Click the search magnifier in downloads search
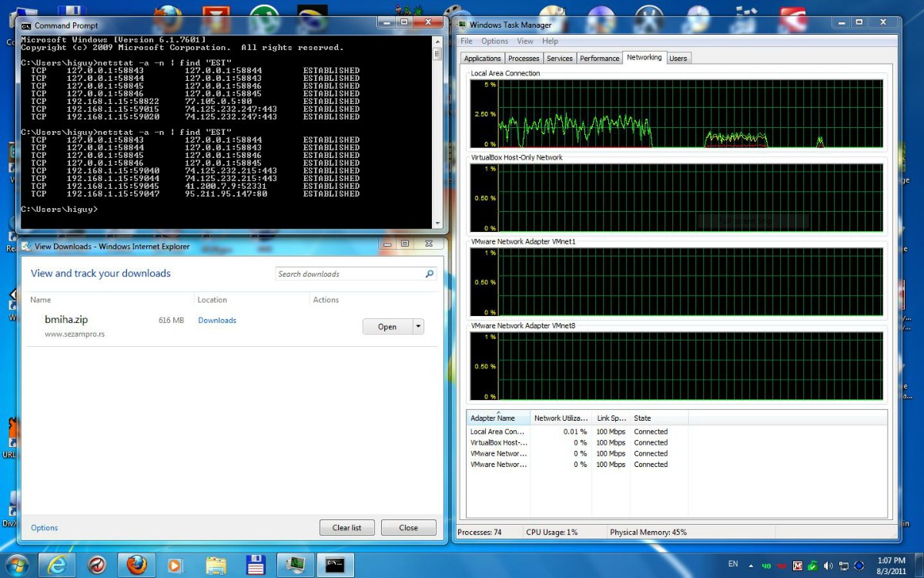The width and height of the screenshot is (924, 578). point(430,274)
